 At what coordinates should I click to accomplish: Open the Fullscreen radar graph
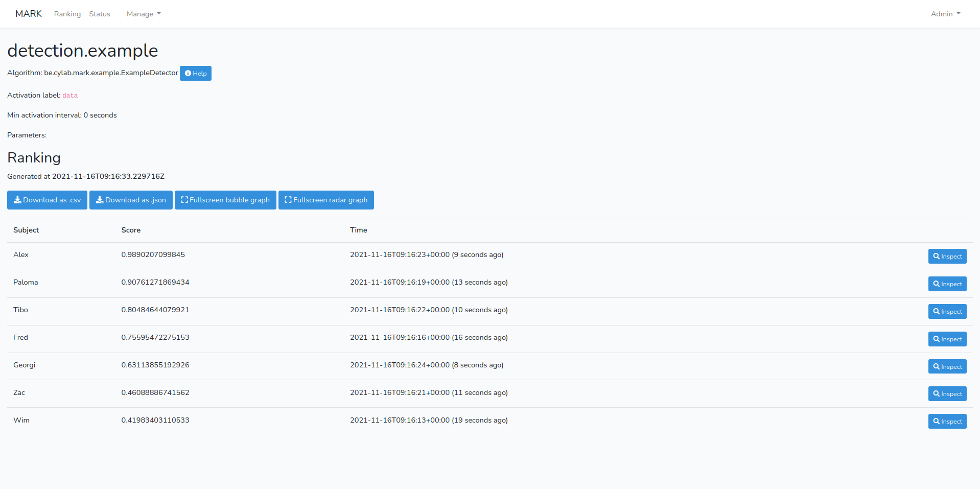click(x=326, y=200)
